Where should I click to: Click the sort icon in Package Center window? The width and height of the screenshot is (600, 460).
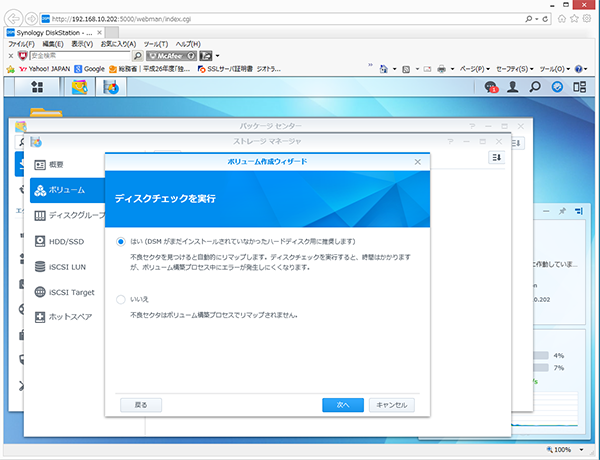(516, 143)
